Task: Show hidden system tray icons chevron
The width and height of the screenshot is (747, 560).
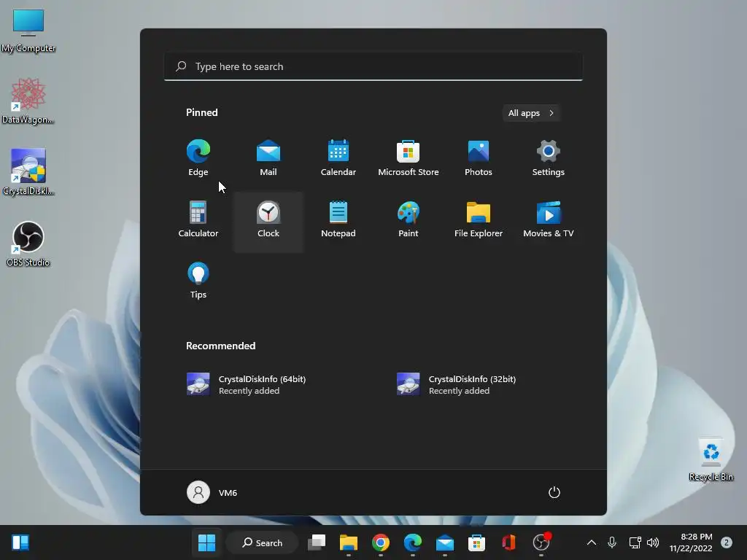Action: tap(591, 542)
